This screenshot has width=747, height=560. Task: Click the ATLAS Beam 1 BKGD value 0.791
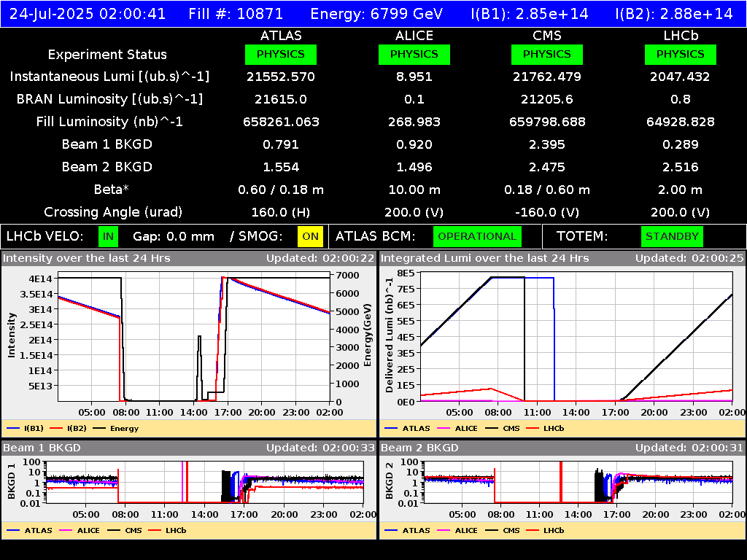281,144
